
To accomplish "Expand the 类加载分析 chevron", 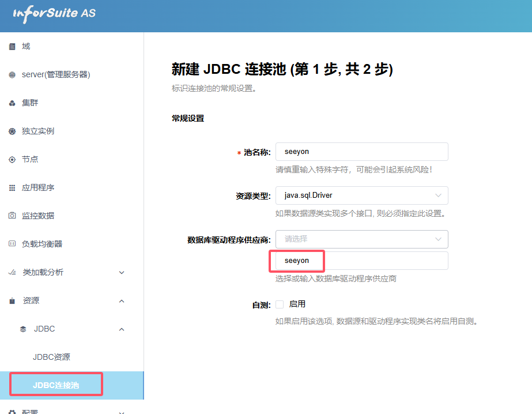I will pos(122,273).
